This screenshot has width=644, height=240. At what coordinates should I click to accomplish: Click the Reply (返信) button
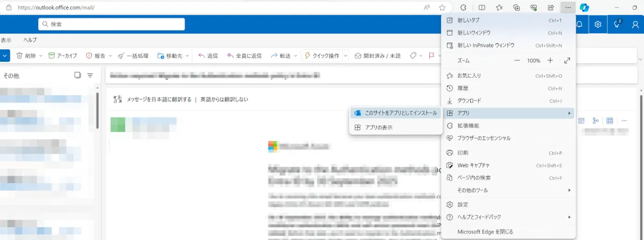(x=208, y=55)
